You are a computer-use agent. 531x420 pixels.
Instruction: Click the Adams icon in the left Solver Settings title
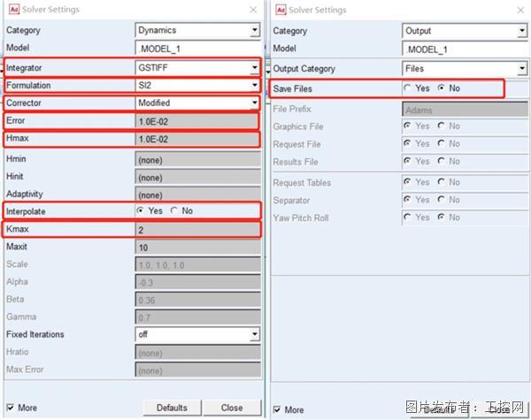14,9
